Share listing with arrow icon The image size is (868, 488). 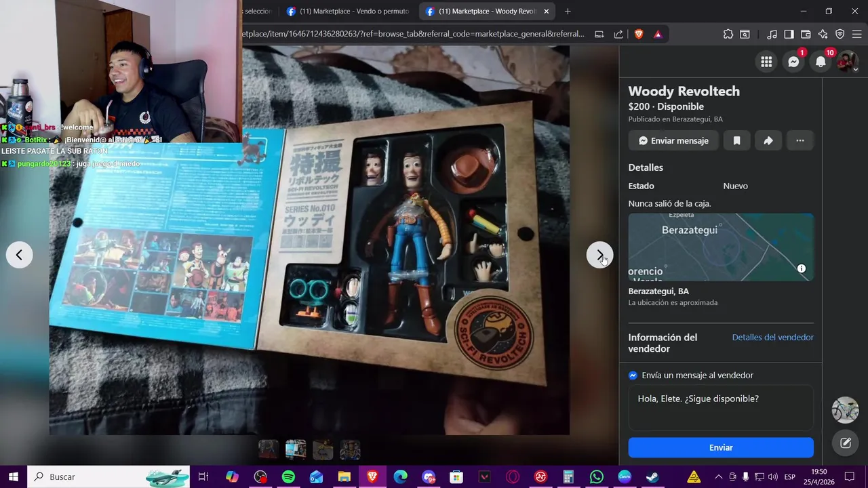pyautogui.click(x=768, y=140)
